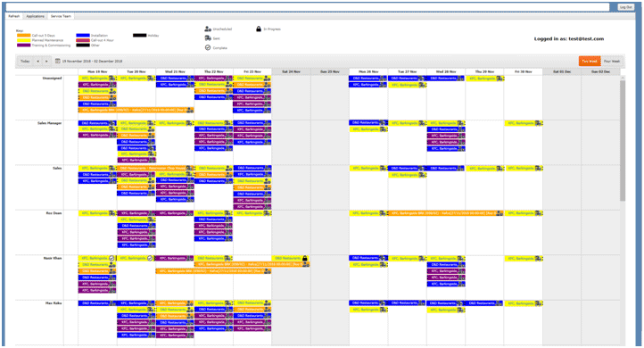Open the Service Team tab
Image resolution: width=644 pixels, height=348 pixels.
61,16
